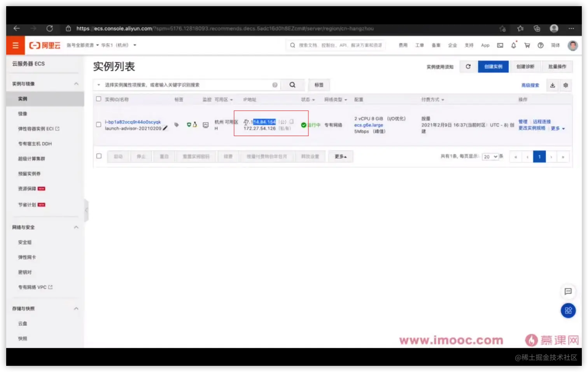Open the chat feedback floating icon
Screen dimensions: 588x372
568,291
